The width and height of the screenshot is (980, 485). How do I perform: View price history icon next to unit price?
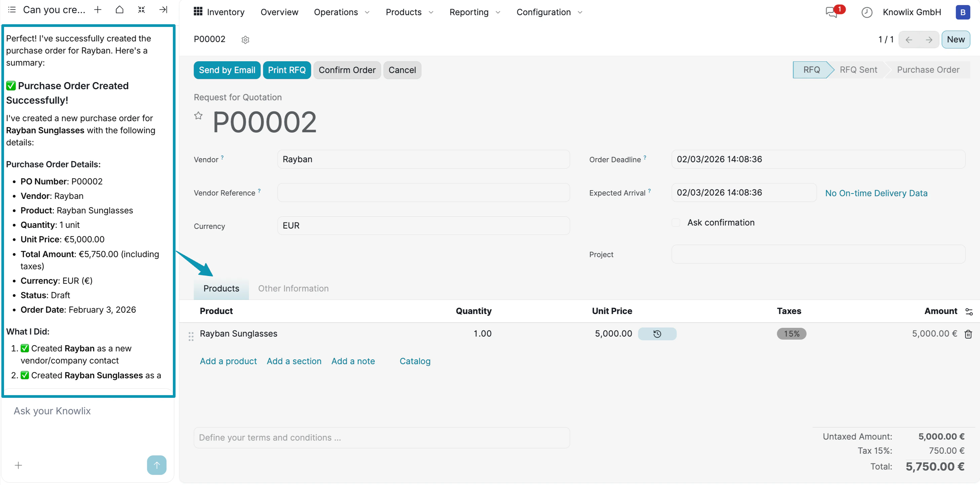click(x=657, y=334)
